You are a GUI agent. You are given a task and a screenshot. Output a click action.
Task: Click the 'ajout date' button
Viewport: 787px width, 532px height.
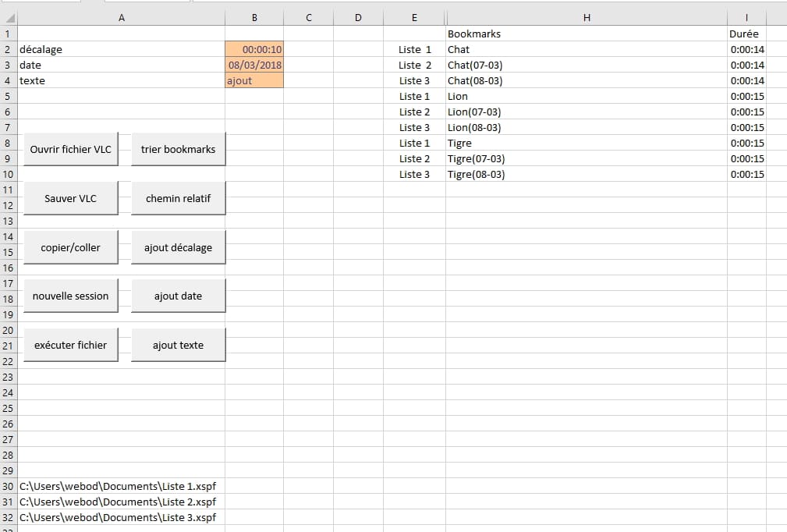click(x=178, y=296)
